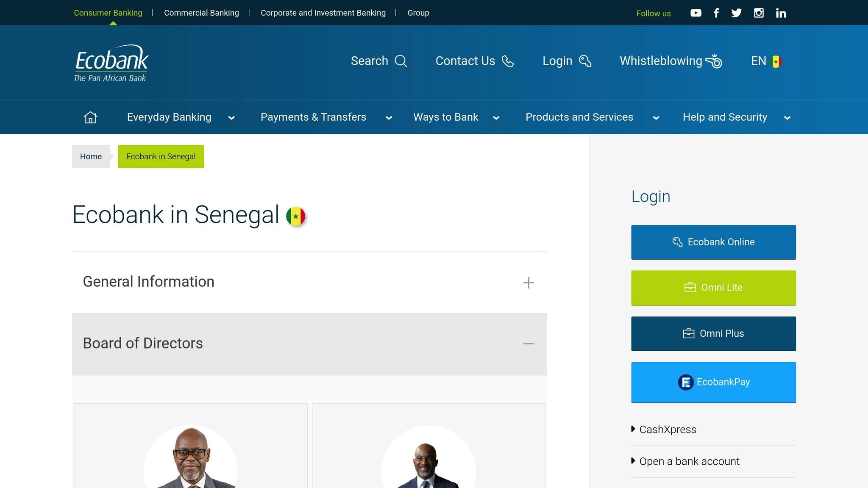Click the Ecobank Pan African Bank logo

[x=111, y=62]
